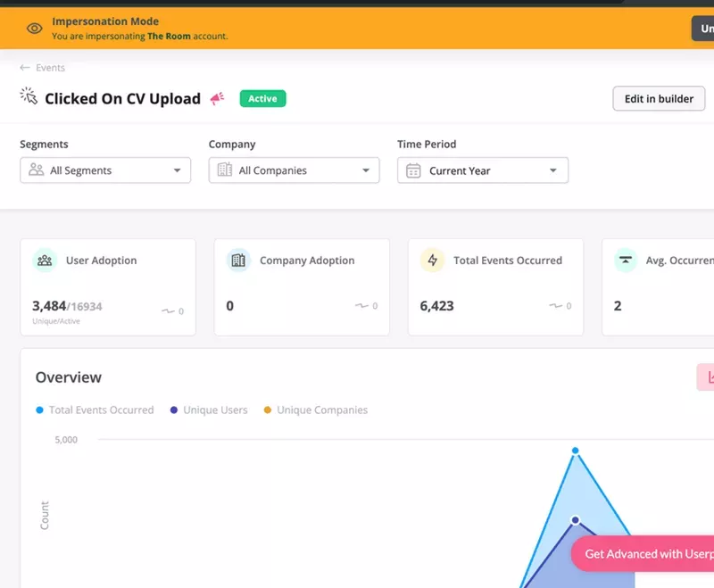Toggle Unique Users legend series

tap(209, 410)
